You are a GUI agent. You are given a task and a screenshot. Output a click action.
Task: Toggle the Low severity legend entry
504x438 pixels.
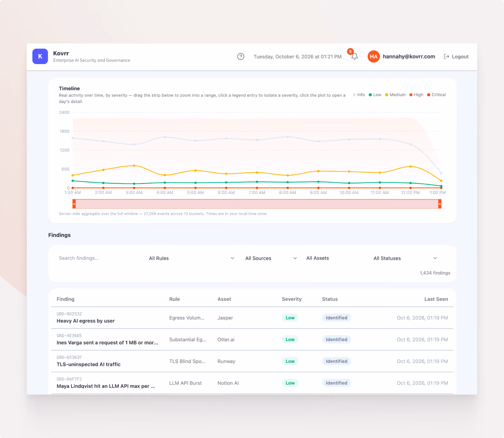(x=375, y=95)
